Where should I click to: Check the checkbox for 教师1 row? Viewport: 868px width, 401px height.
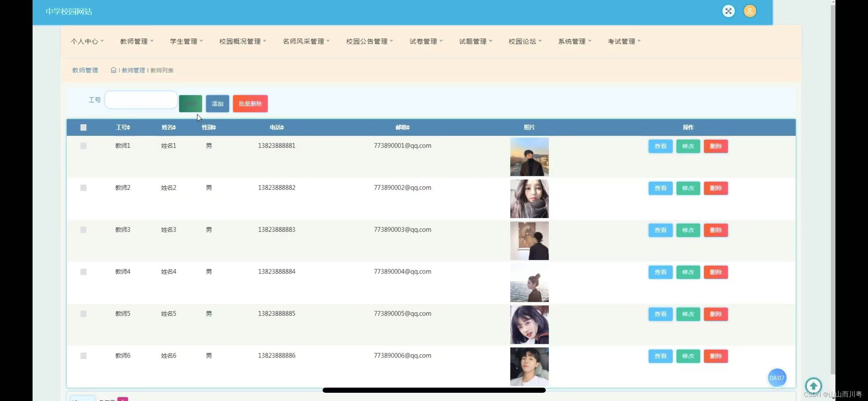point(83,146)
